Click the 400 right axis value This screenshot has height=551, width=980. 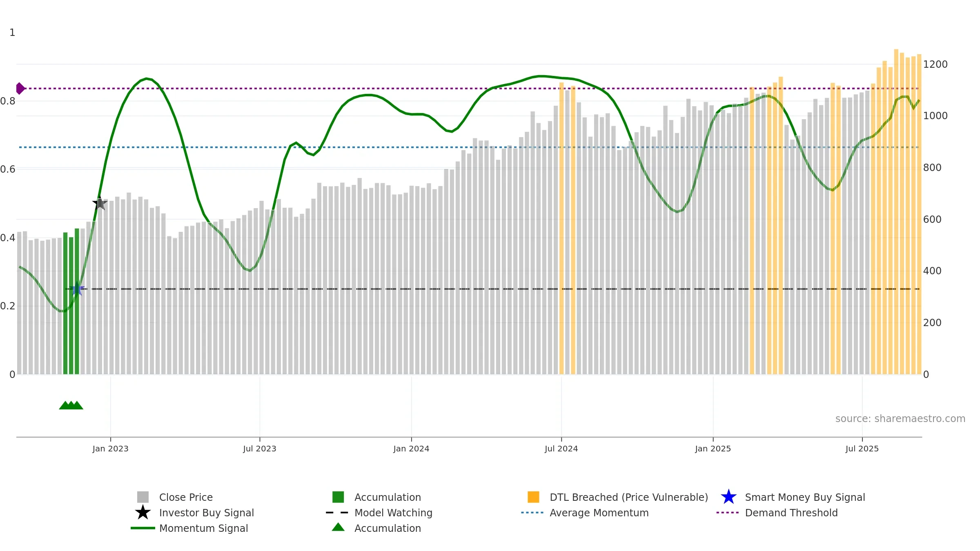pos(932,271)
